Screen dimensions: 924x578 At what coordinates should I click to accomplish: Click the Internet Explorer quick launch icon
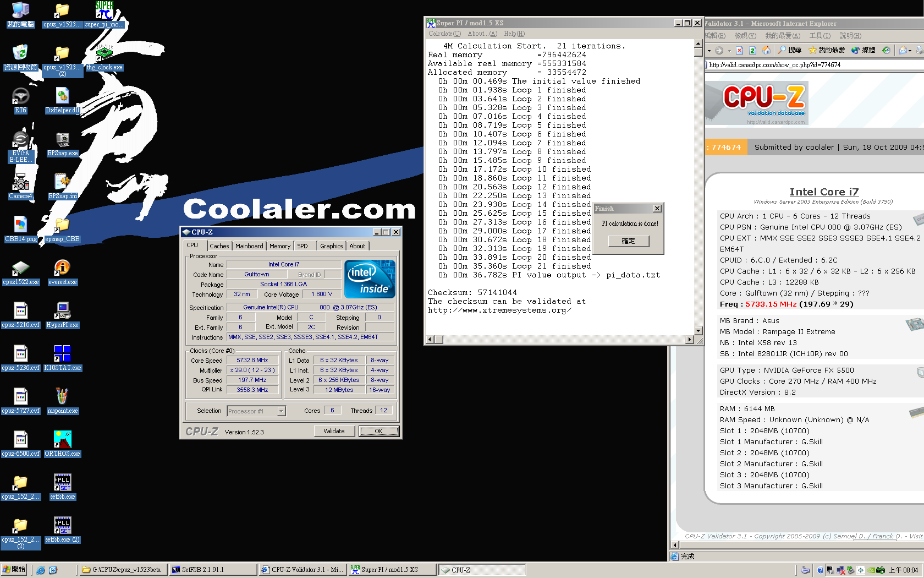pyautogui.click(x=41, y=570)
